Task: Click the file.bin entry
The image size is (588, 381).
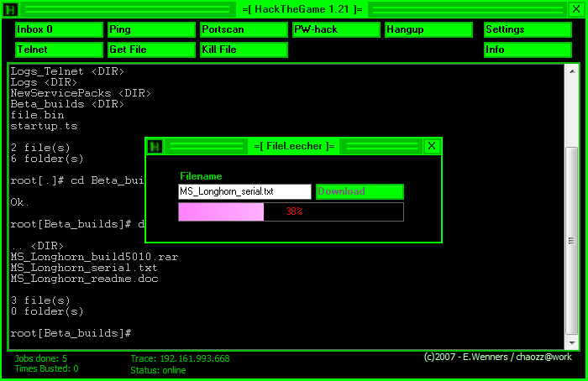Action: pos(37,115)
